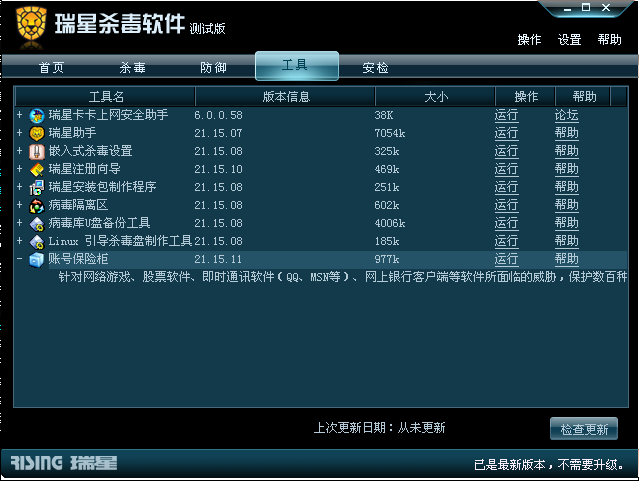639x481 pixels.
Task: Open 帮助 link for 瑞星安装包制作程序
Action: 566,187
